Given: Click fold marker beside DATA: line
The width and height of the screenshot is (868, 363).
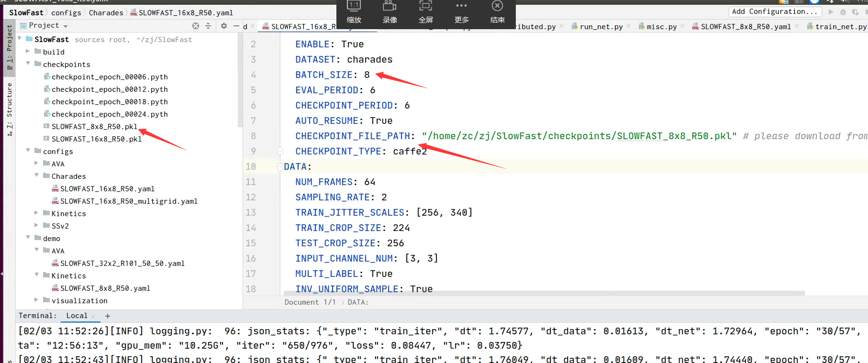Looking at the screenshot, I should tap(280, 166).
